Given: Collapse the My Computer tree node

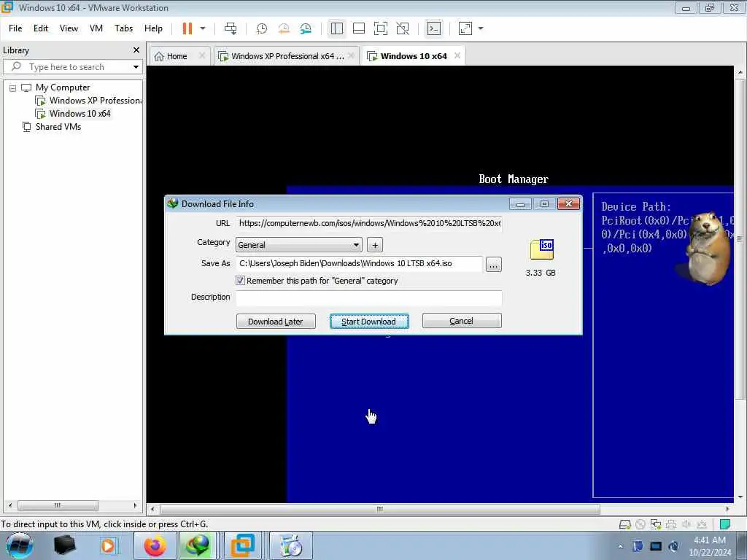Looking at the screenshot, I should pos(12,88).
